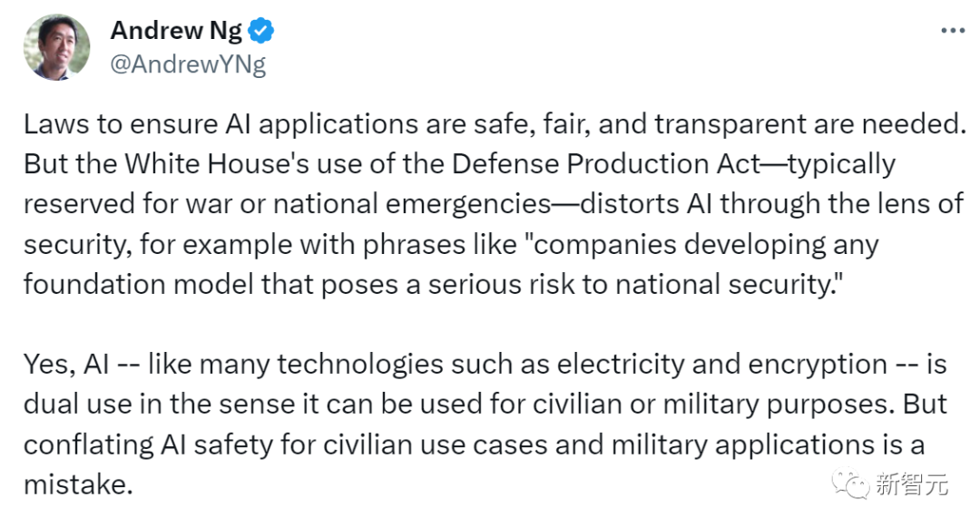Click the blue verified checkmark badge
Screen dimensions: 980x527
pyautogui.click(x=260, y=31)
